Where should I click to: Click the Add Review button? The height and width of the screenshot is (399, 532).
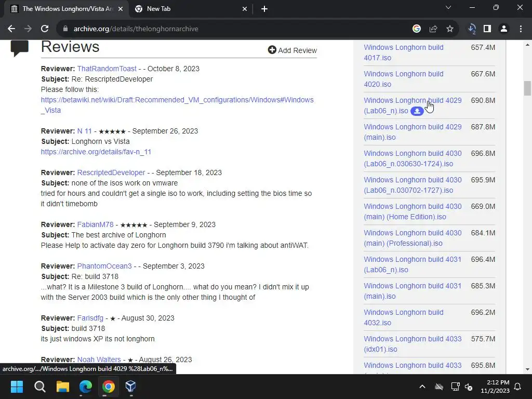click(292, 50)
